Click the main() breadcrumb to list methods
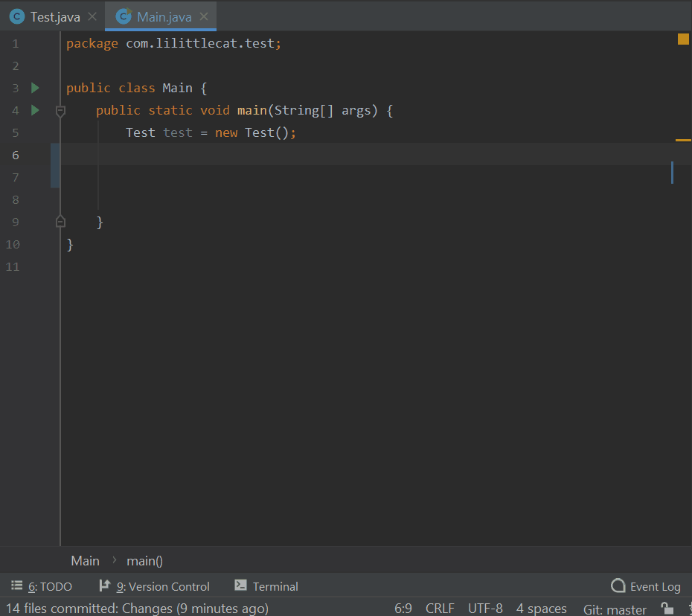 144,560
